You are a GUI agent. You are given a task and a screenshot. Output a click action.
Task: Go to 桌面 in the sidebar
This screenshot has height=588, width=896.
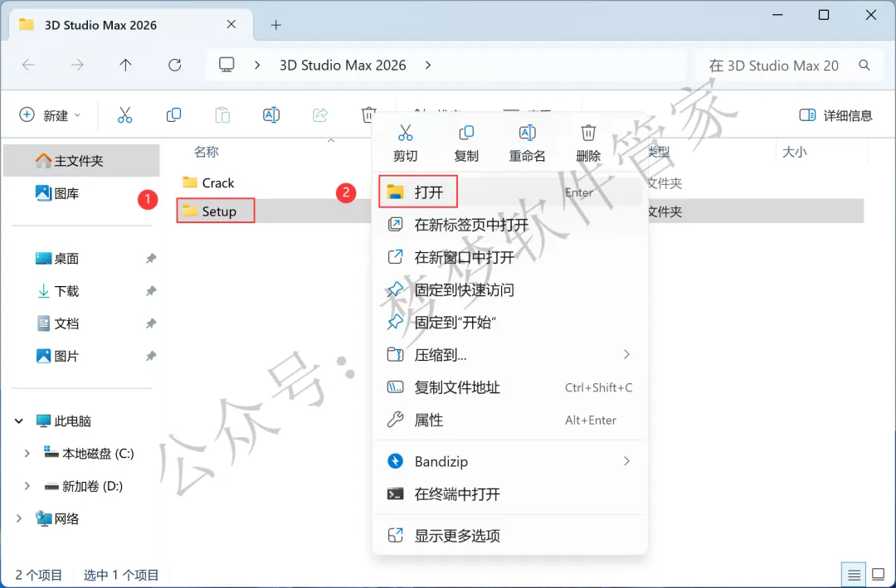(x=57, y=258)
